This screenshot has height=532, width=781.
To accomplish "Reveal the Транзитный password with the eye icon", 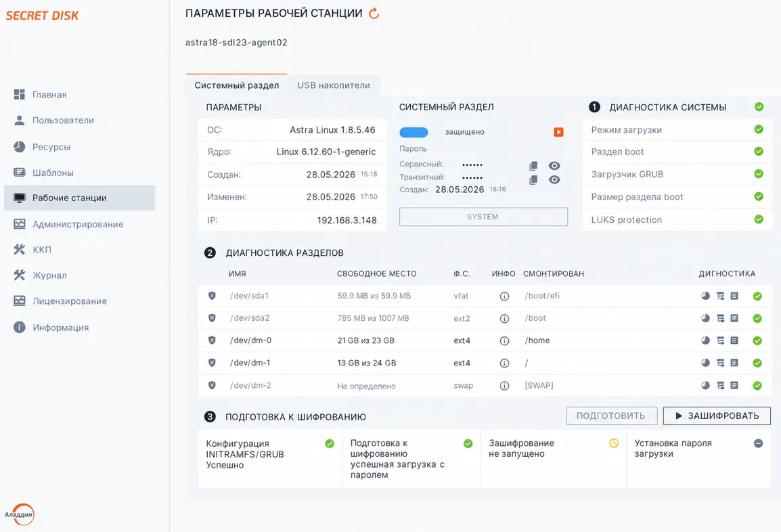I will pyautogui.click(x=554, y=179).
